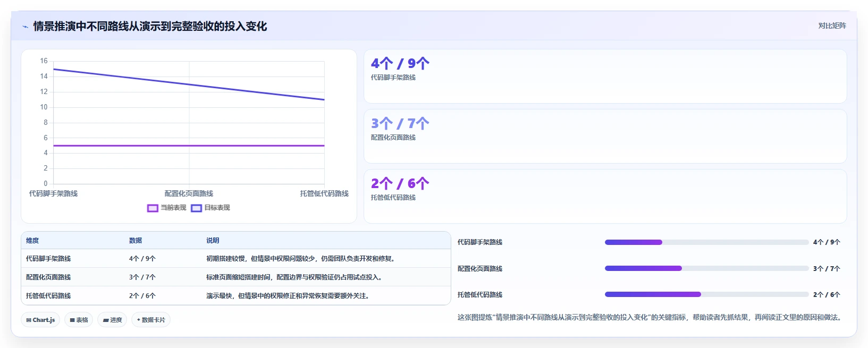Click the blue 目标表现 line in chart

[x=189, y=84]
